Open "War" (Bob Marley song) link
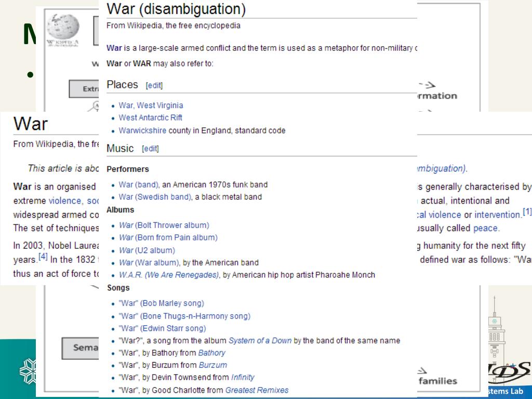 161,303
